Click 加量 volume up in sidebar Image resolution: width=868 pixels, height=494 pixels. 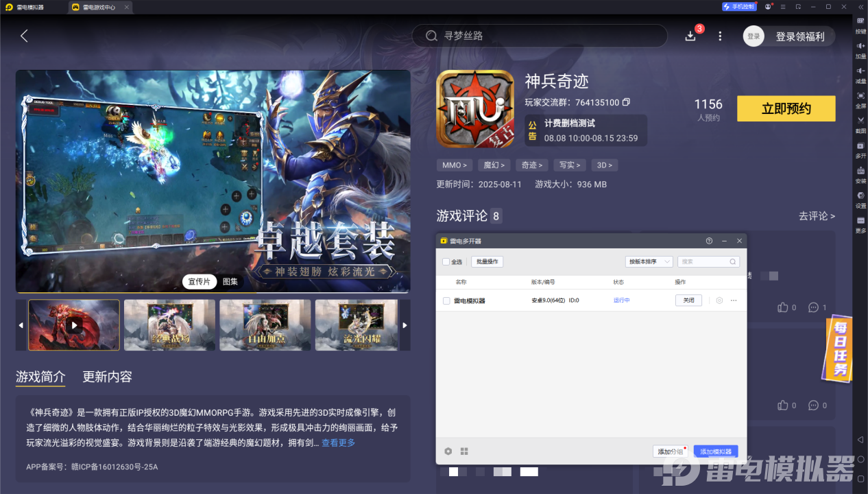[x=860, y=49]
